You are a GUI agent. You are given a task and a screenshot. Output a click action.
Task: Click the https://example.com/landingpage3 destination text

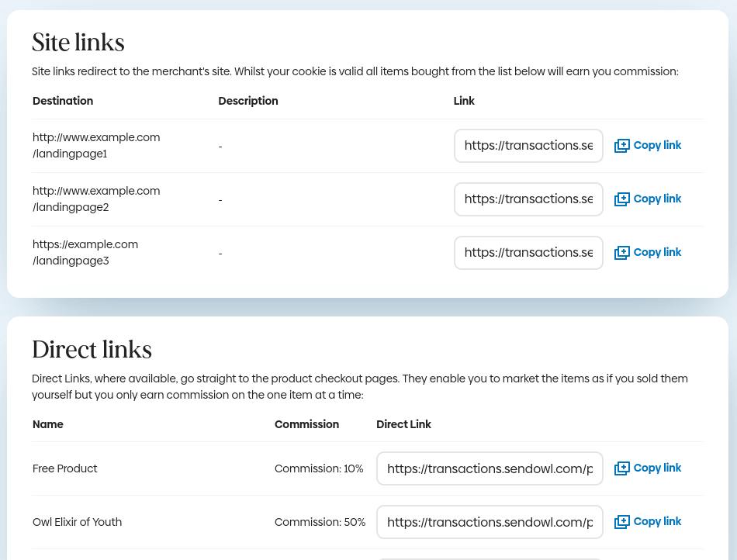(85, 252)
